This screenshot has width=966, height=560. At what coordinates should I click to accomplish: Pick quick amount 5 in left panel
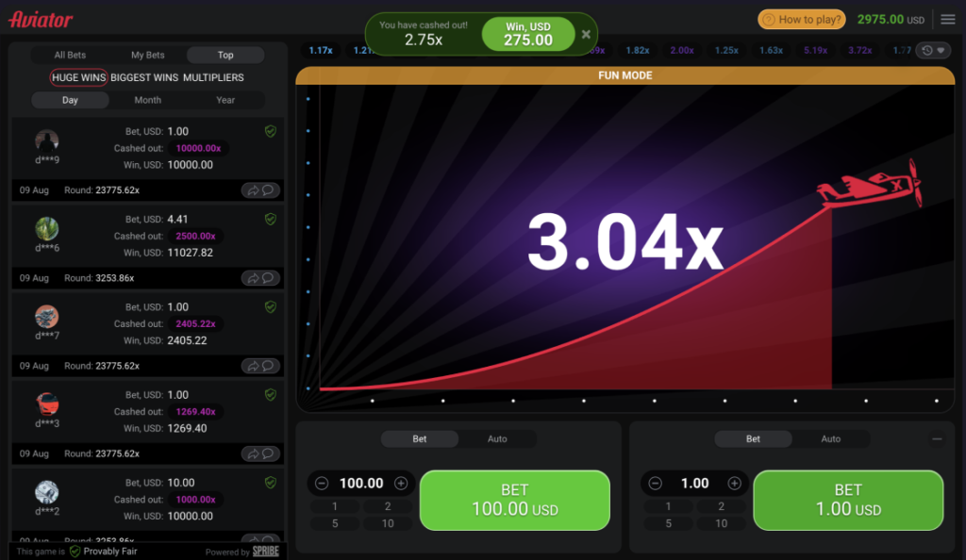tap(335, 523)
